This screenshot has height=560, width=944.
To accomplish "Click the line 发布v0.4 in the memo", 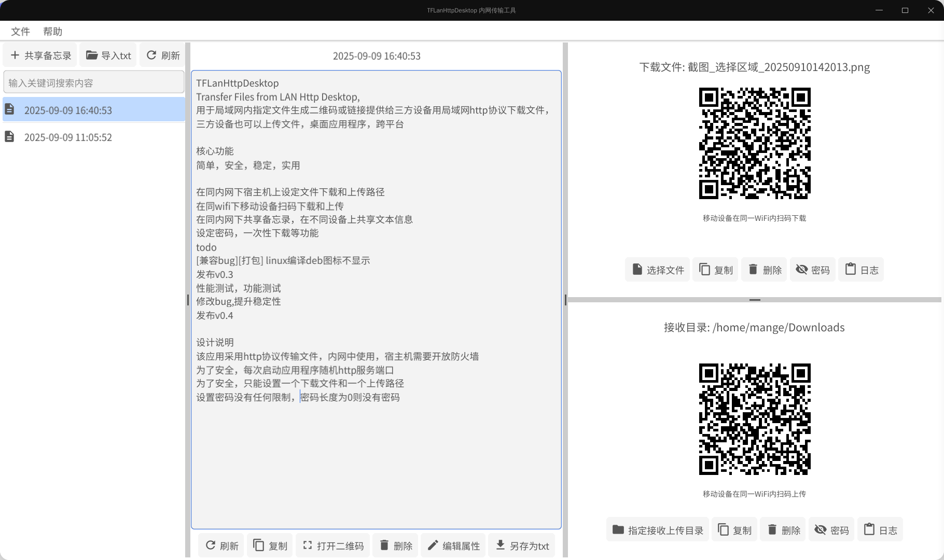I will pyautogui.click(x=215, y=315).
